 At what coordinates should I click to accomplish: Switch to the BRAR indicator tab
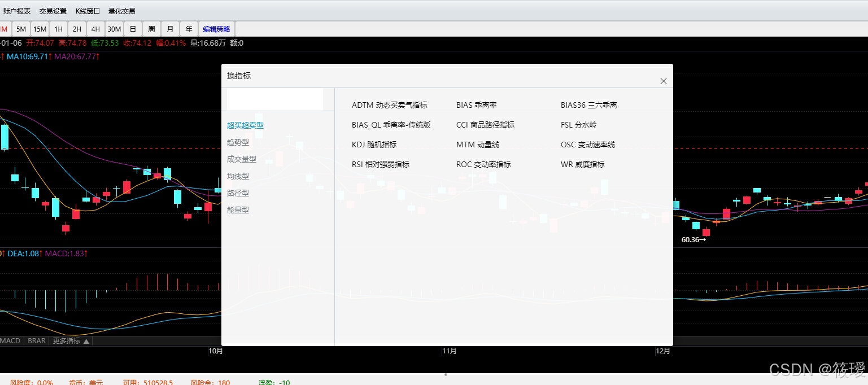(36, 340)
